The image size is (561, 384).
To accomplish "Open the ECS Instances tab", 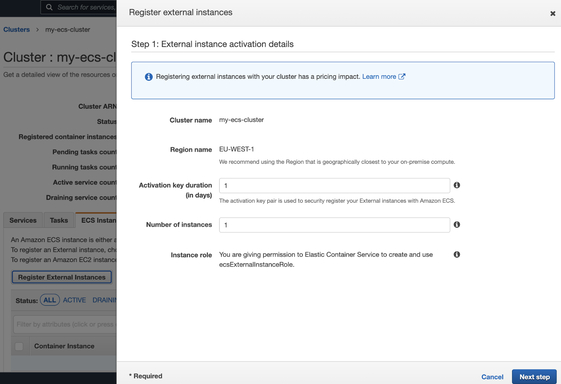I will click(x=96, y=220).
